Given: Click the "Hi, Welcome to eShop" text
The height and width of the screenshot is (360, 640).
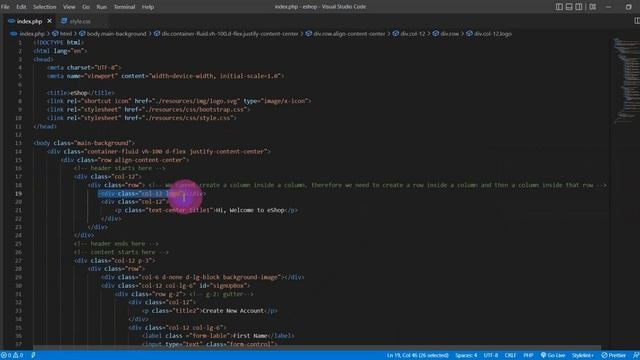Looking at the screenshot, I should 249,210.
